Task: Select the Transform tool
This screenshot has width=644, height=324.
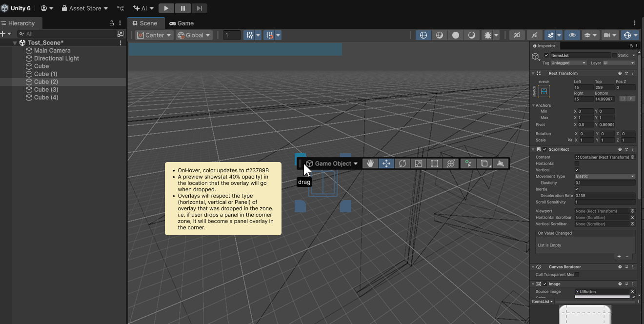Action: [450, 163]
